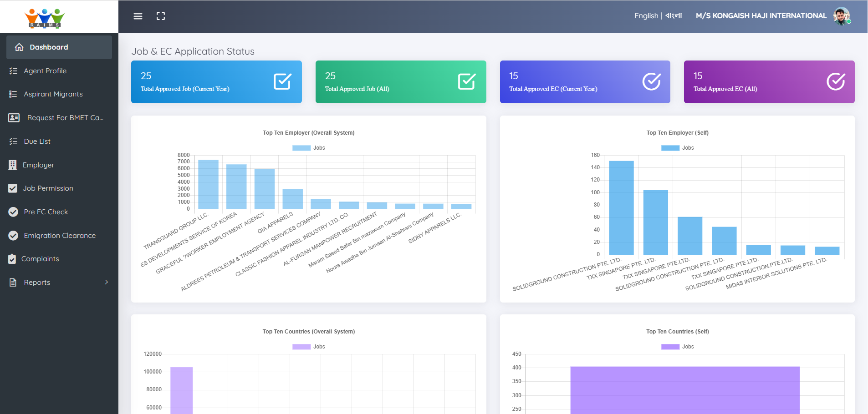Open Total Approved EC (Current Year) card

click(x=585, y=82)
